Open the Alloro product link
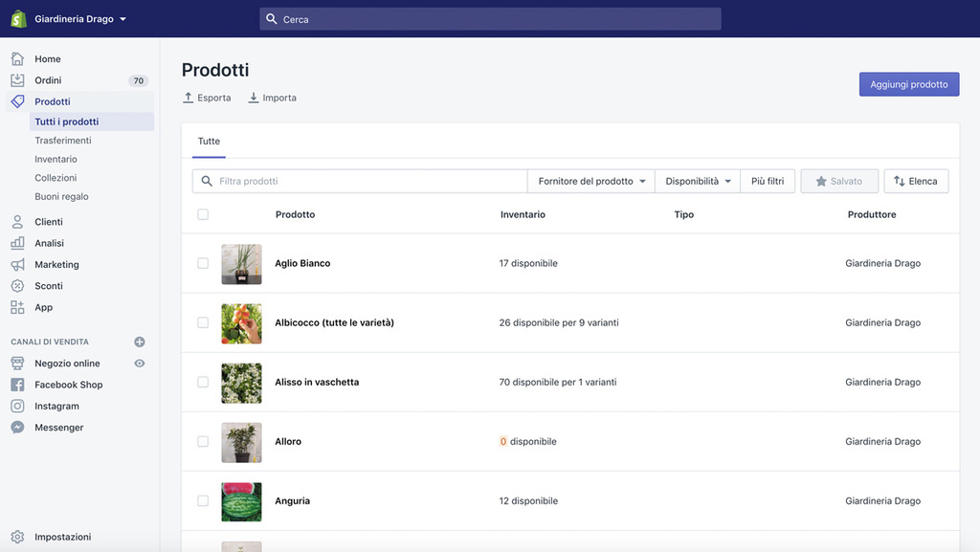 click(288, 441)
